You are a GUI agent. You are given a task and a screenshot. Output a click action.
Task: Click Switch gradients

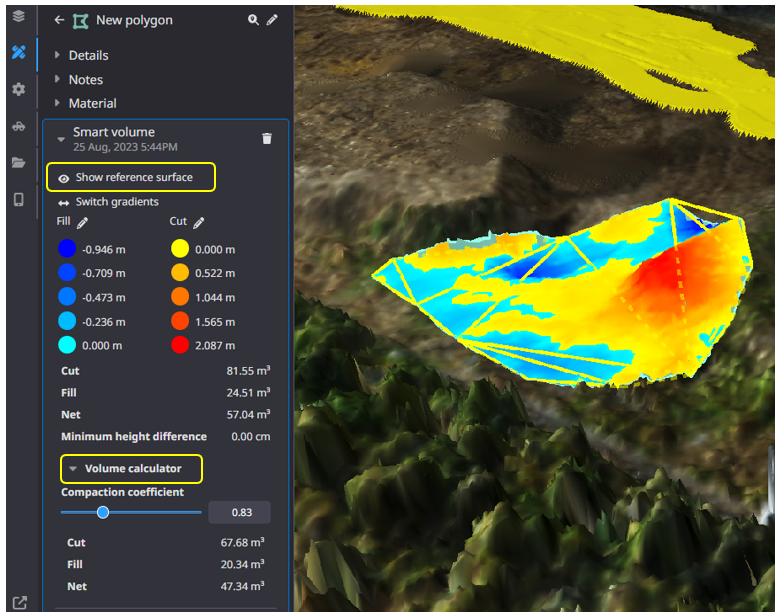[116, 202]
